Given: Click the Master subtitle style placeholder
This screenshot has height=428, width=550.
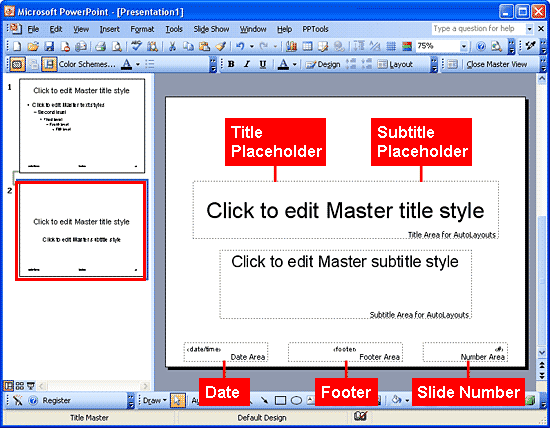Looking at the screenshot, I should [x=346, y=284].
